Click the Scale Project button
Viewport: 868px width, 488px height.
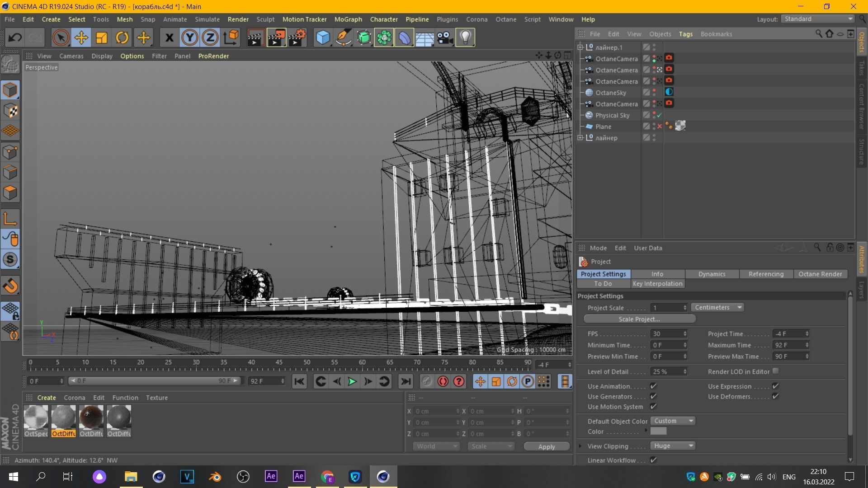(x=639, y=319)
